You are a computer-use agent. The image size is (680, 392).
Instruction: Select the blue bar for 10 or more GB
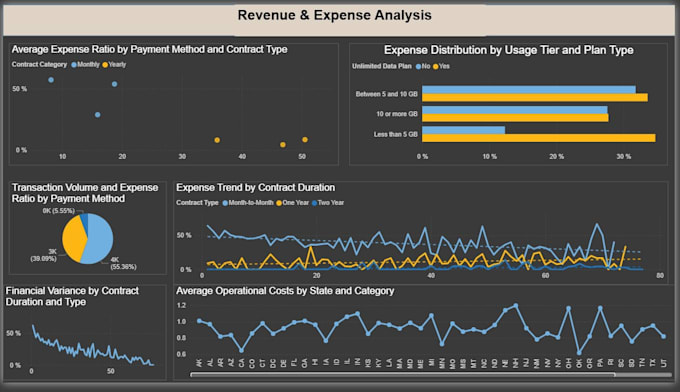(515, 110)
